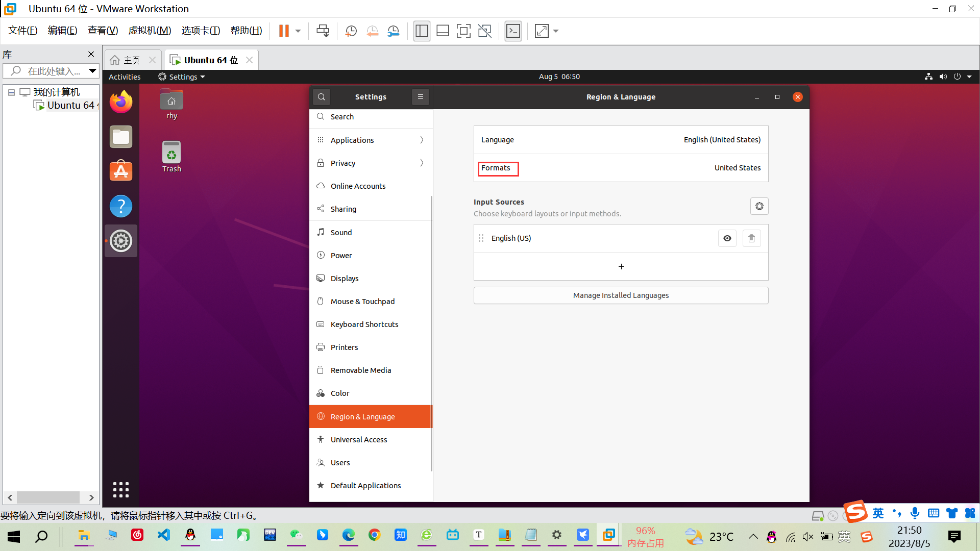This screenshot has height=551, width=980.
Task: Open Keyboard Shortcuts settings
Action: click(x=371, y=324)
